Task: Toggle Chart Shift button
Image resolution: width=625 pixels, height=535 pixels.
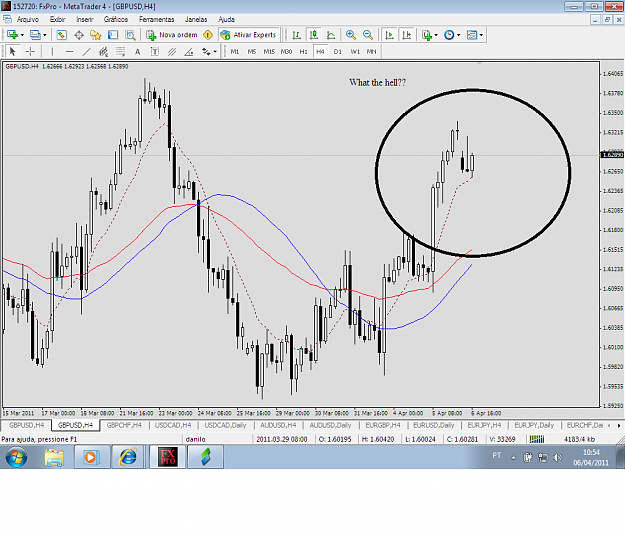Action: coord(407,35)
